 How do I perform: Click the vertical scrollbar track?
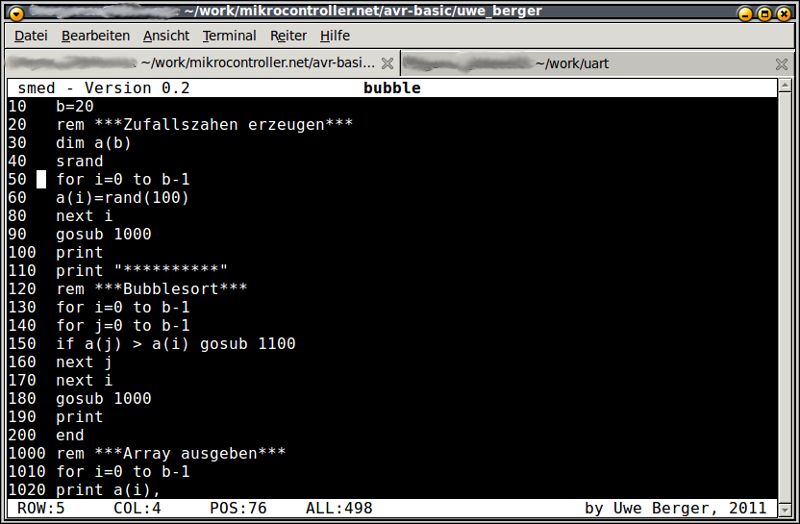785,297
